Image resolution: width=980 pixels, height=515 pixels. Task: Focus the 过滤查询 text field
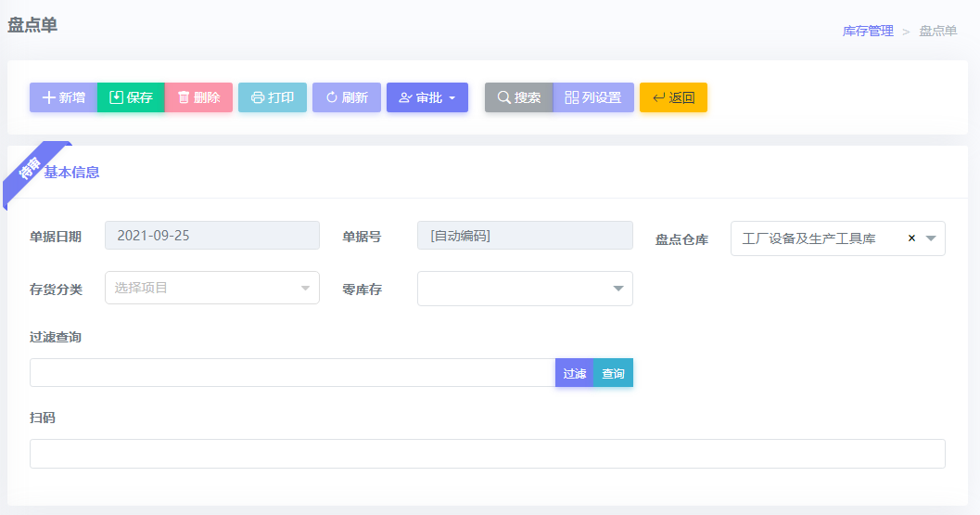coord(292,373)
